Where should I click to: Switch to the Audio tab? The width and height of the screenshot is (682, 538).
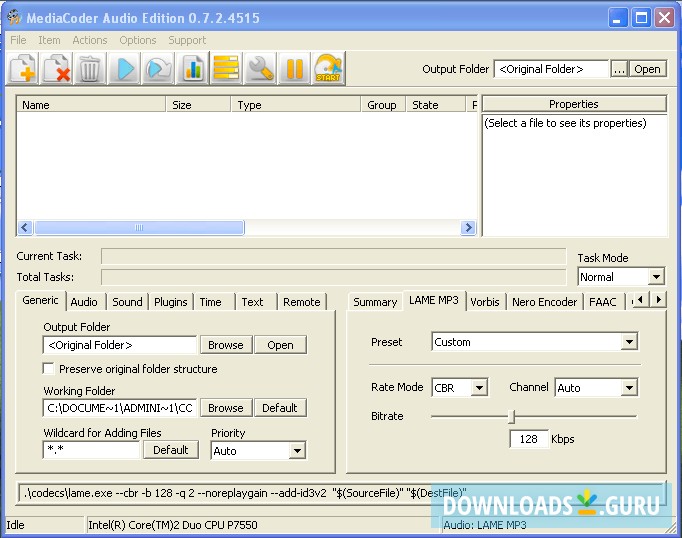[84, 302]
